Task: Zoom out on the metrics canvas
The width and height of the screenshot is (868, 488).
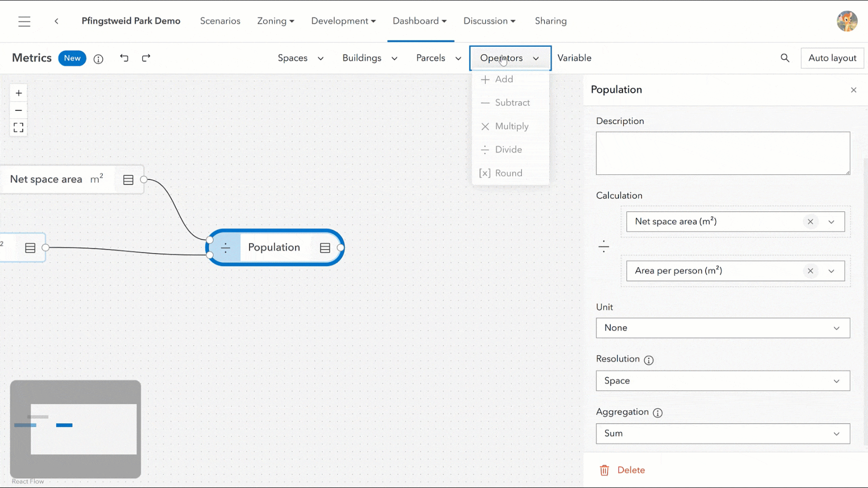Action: click(x=19, y=110)
